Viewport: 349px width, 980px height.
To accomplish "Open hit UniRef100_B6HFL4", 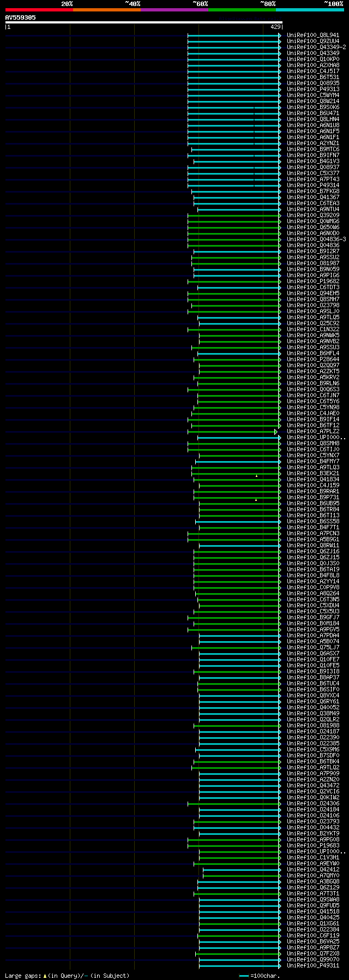I will pyautogui.click(x=313, y=354).
